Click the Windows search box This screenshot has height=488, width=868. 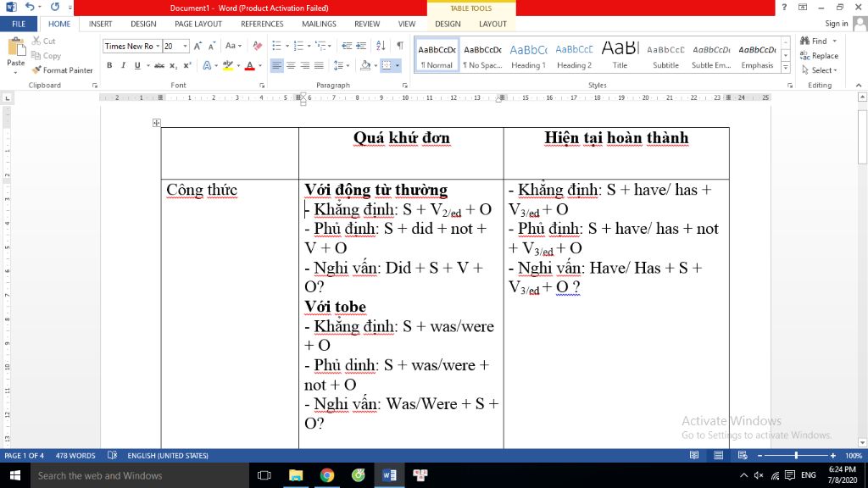[x=140, y=475]
